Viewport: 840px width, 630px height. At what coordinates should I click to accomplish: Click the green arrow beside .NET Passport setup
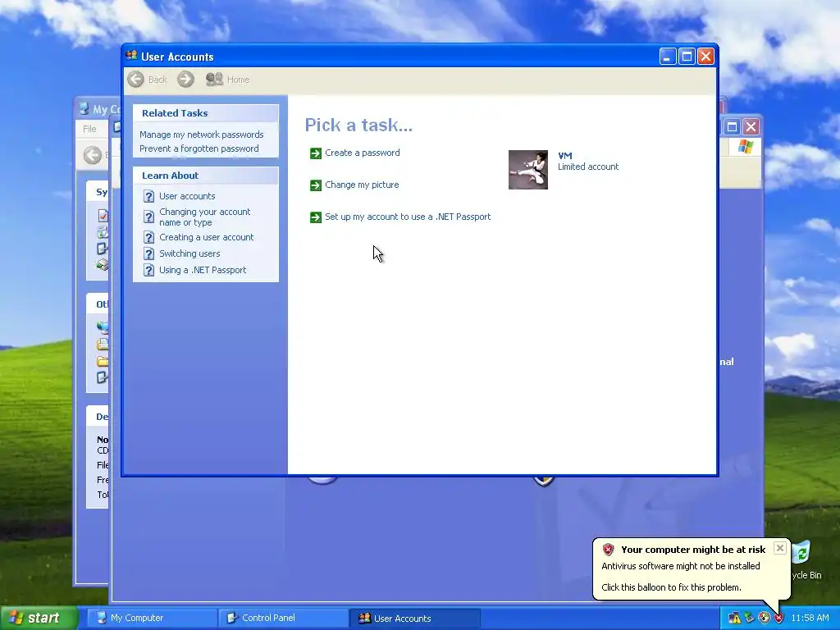click(316, 217)
